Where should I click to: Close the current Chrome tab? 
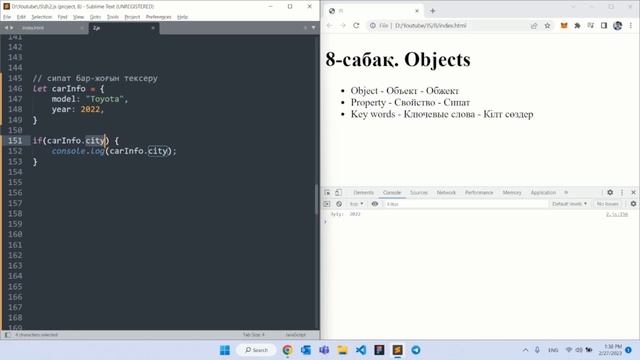417,11
